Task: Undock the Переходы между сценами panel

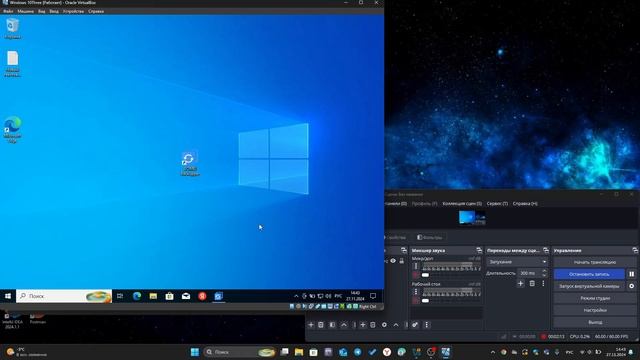Action: point(546,250)
